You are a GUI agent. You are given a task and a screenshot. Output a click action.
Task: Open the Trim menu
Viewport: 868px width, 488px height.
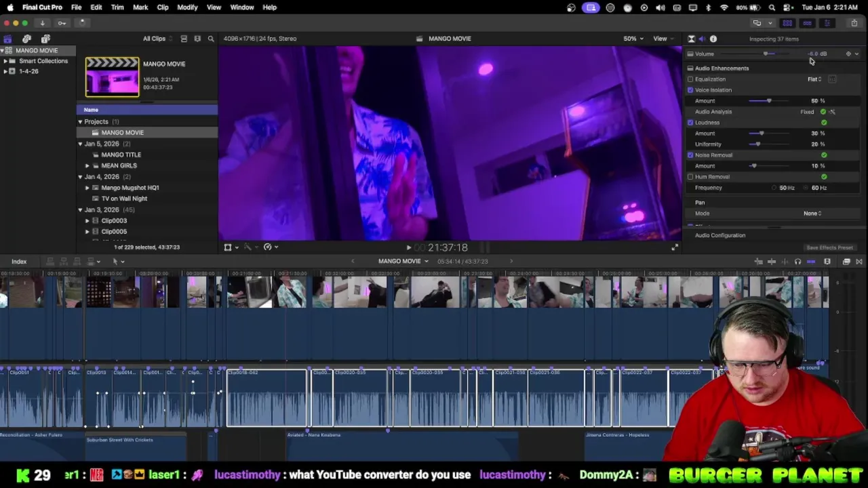(117, 7)
